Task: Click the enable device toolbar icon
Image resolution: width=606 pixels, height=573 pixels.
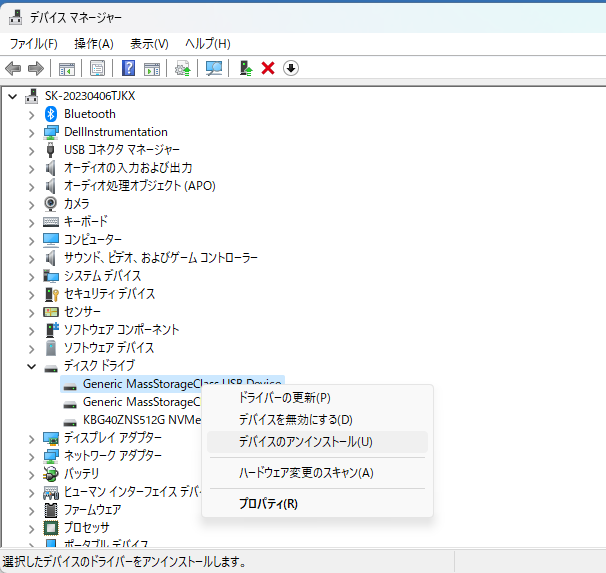Action: (245, 68)
